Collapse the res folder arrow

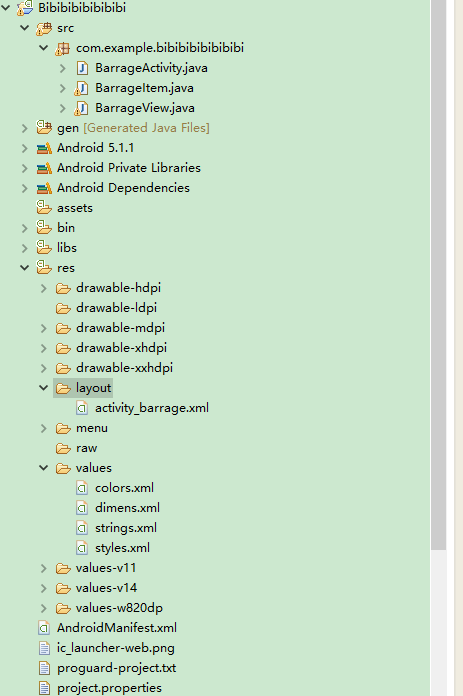pyautogui.click(x=25, y=268)
